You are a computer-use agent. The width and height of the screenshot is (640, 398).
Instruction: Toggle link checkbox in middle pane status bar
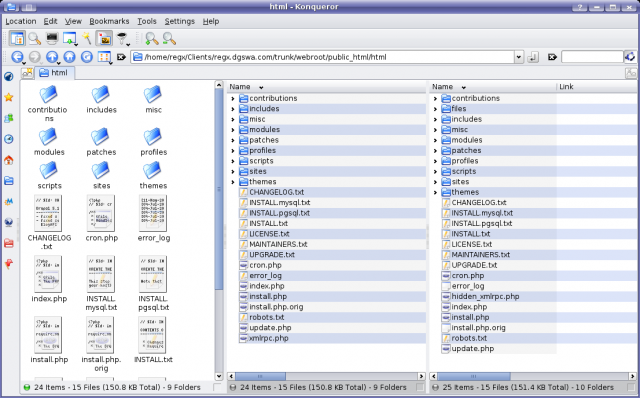pos(420,387)
